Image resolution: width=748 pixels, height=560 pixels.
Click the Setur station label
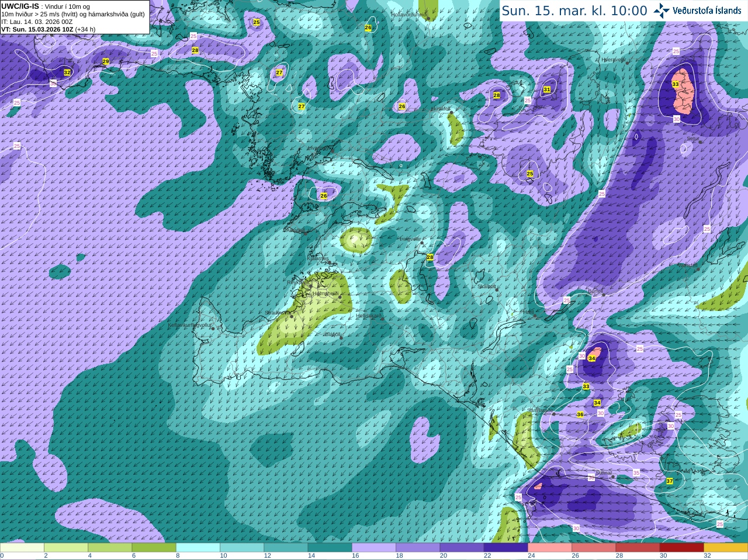[692, 139]
